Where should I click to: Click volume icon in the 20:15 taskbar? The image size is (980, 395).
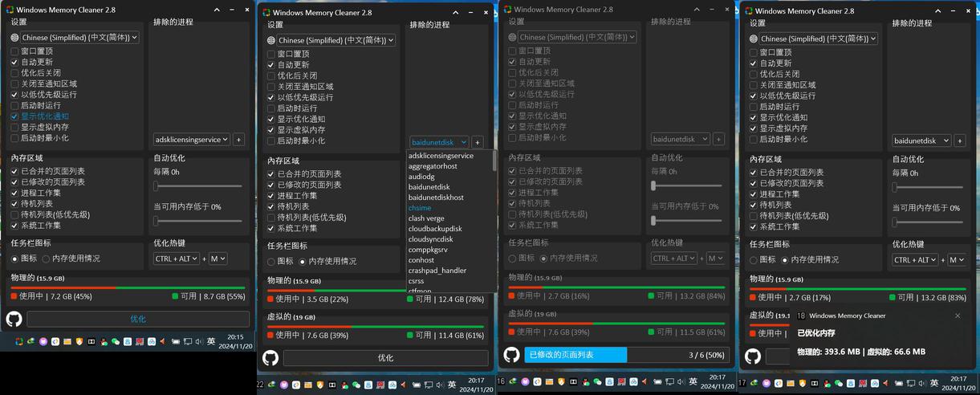198,341
